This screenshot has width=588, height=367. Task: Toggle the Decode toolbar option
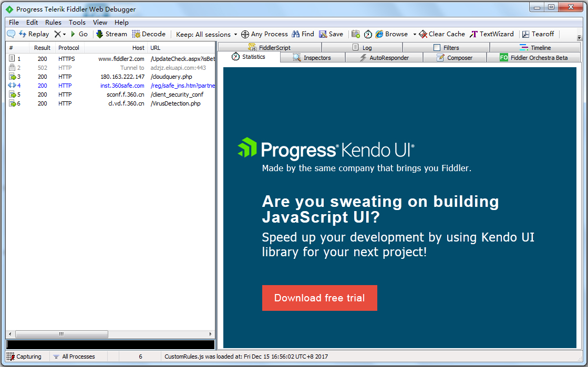tap(149, 34)
